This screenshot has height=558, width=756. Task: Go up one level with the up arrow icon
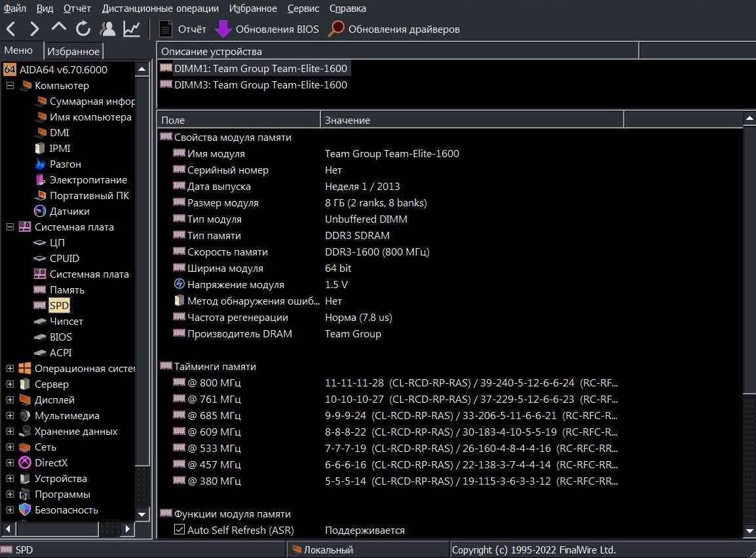pos(58,28)
